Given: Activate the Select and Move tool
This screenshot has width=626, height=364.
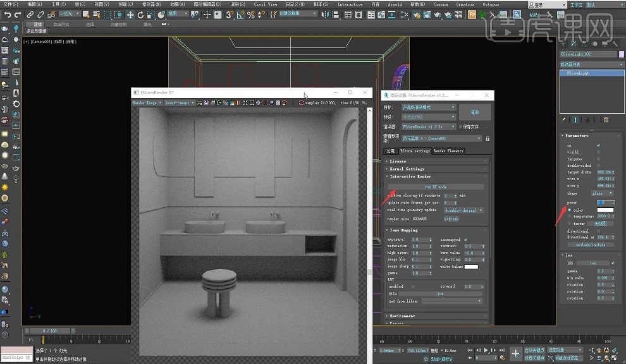Looking at the screenshot, I should pos(130,15).
